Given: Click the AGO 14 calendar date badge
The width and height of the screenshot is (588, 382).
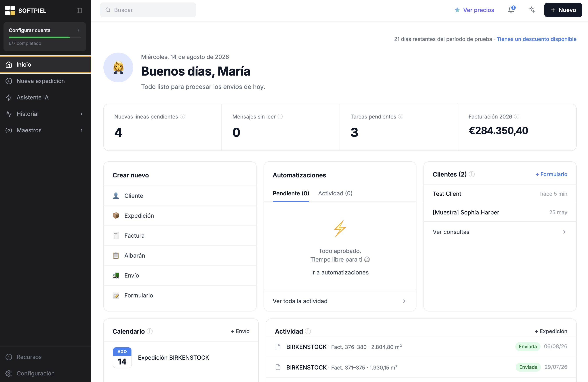Looking at the screenshot, I should pyautogui.click(x=122, y=357).
